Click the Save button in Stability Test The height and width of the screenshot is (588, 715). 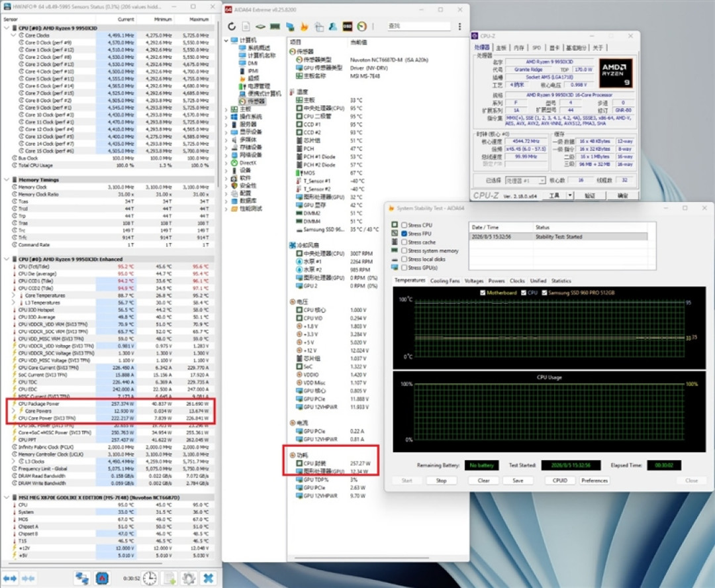pyautogui.click(x=518, y=480)
